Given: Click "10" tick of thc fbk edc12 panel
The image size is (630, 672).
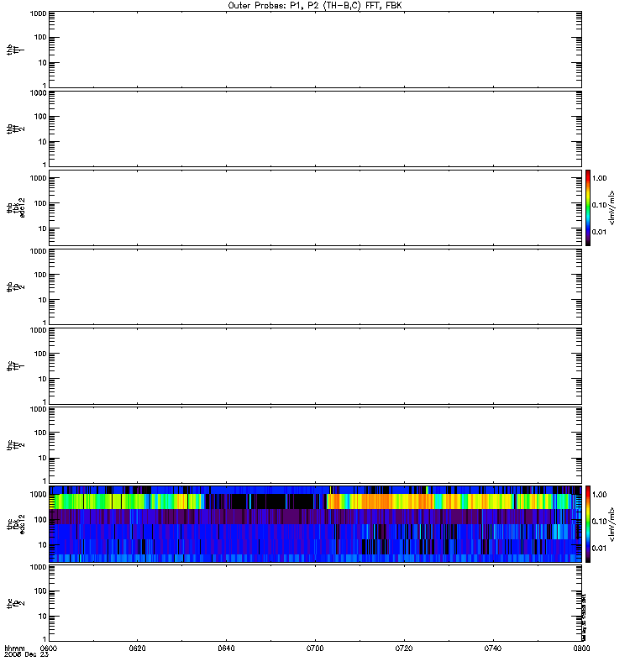Looking at the screenshot, I should tap(43, 545).
